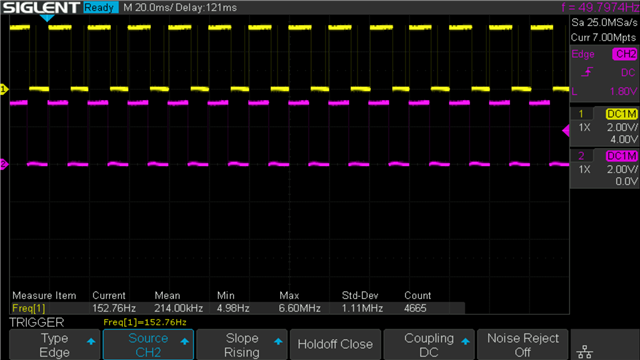640x360 pixels.
Task: Select the trigger Source CH2 softkey
Action: point(148,345)
